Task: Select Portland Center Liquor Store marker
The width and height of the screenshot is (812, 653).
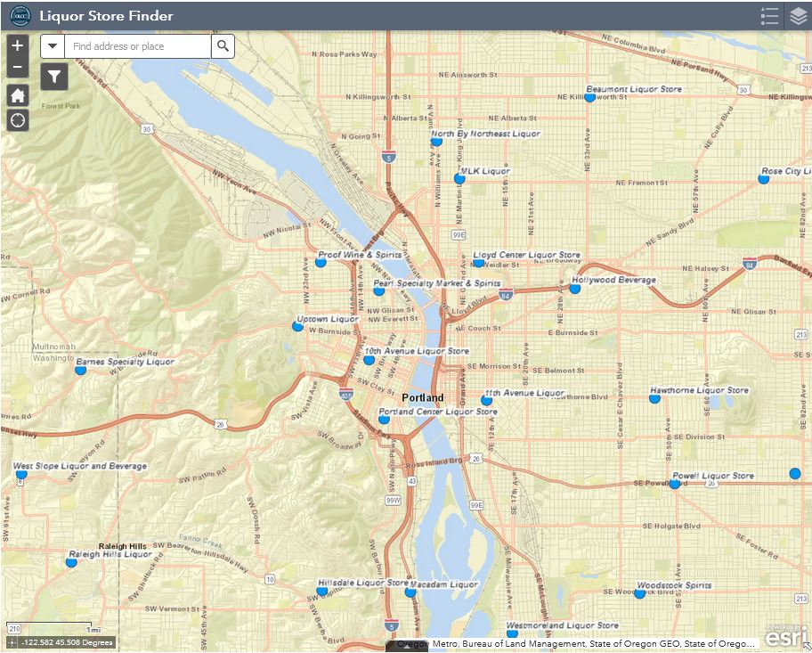Action: pos(384,418)
